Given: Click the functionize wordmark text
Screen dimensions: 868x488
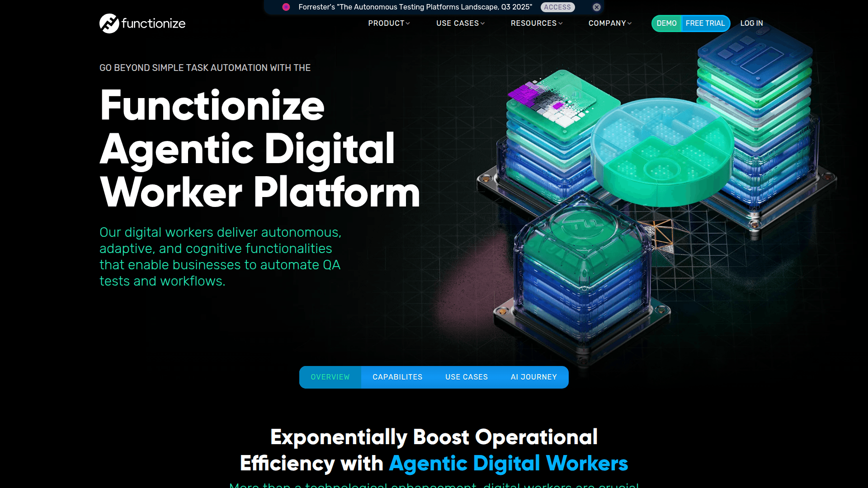Looking at the screenshot, I should (153, 23).
